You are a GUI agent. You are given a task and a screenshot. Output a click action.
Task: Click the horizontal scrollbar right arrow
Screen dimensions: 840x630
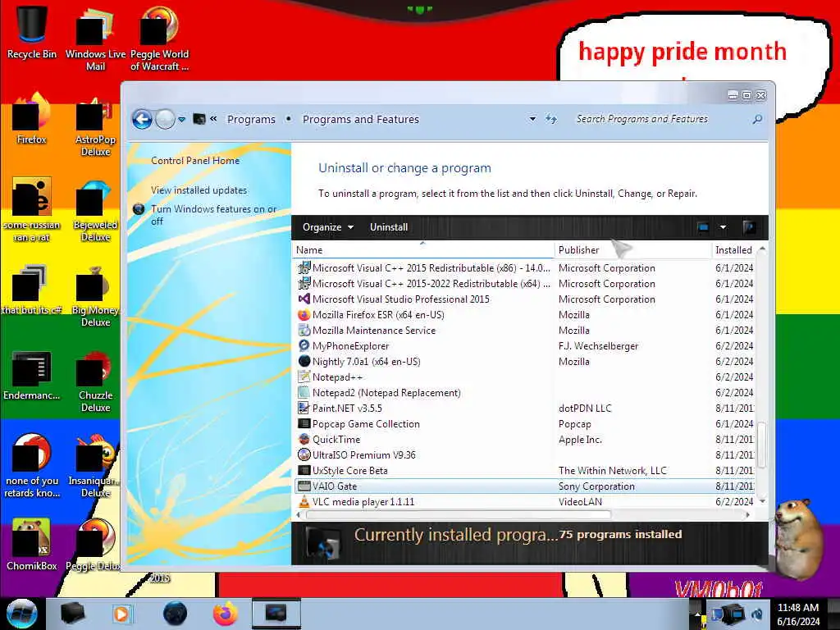[748, 515]
